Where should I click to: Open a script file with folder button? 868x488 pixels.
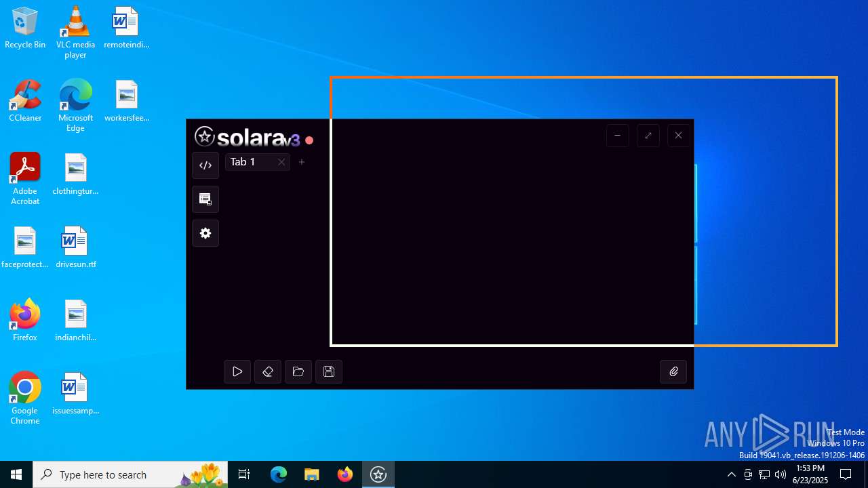(298, 371)
